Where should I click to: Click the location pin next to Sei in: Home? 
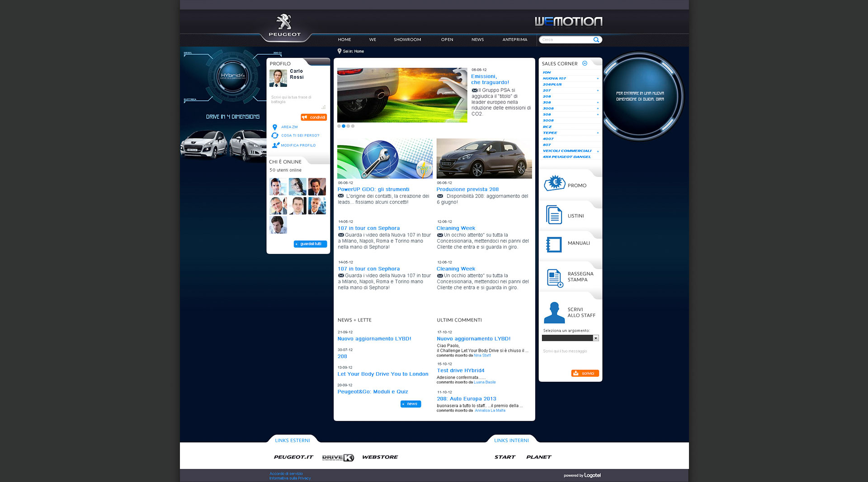pyautogui.click(x=340, y=51)
